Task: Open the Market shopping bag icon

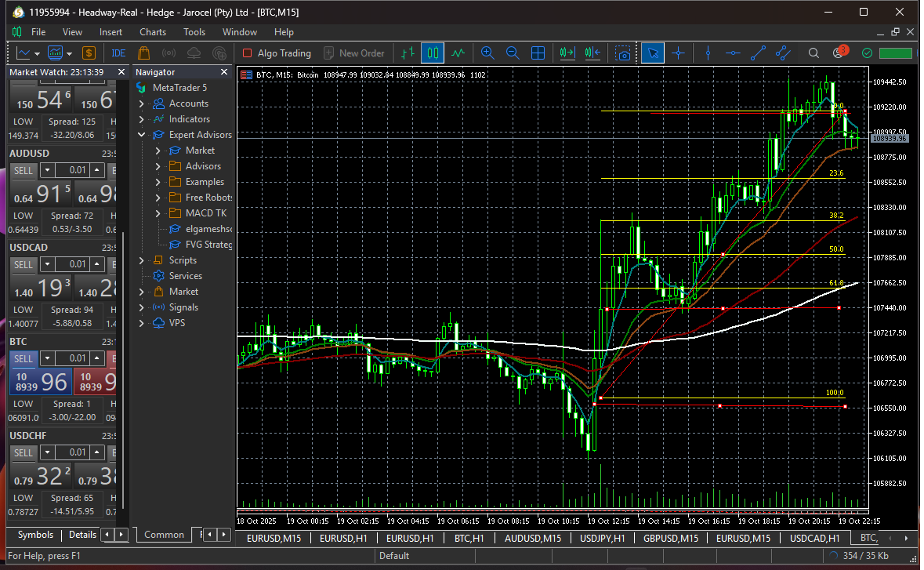Action: click(143, 53)
